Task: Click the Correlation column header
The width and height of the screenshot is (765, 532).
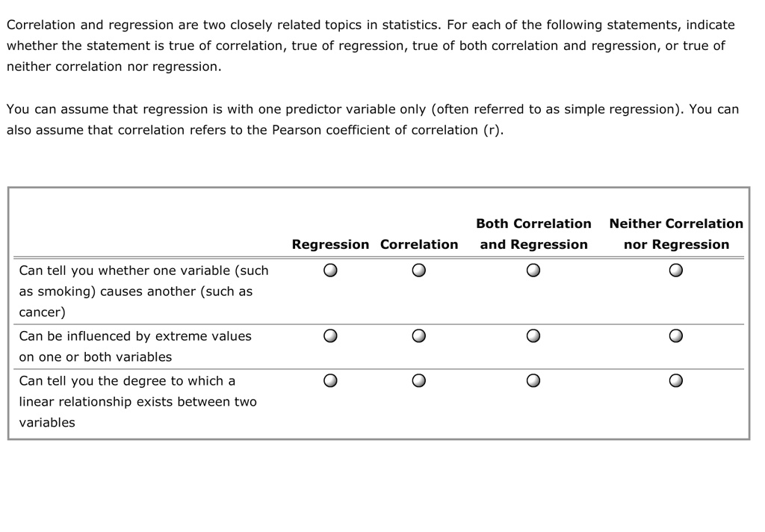Action: (418, 244)
